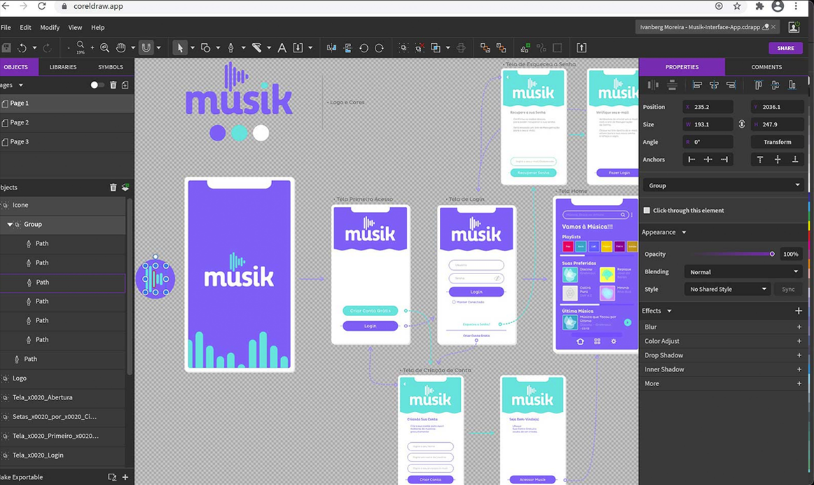
Task: Click the Share button
Action: tap(785, 48)
